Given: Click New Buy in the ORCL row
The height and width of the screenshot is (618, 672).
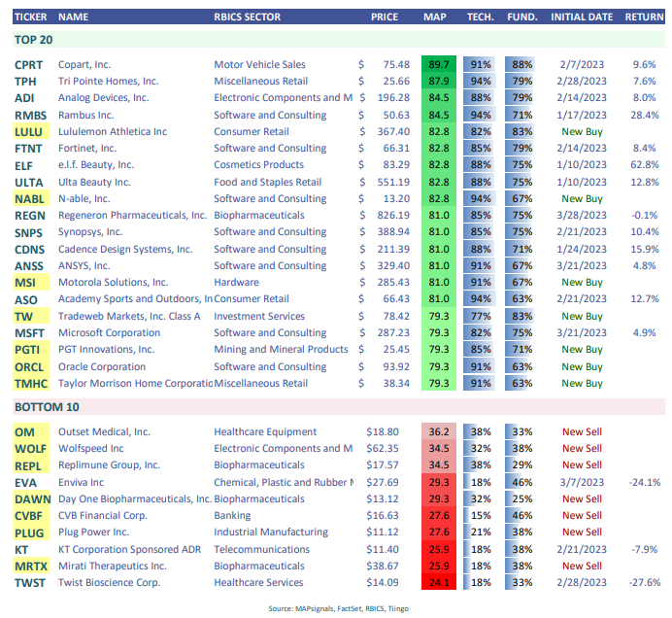Looking at the screenshot, I should (582, 367).
